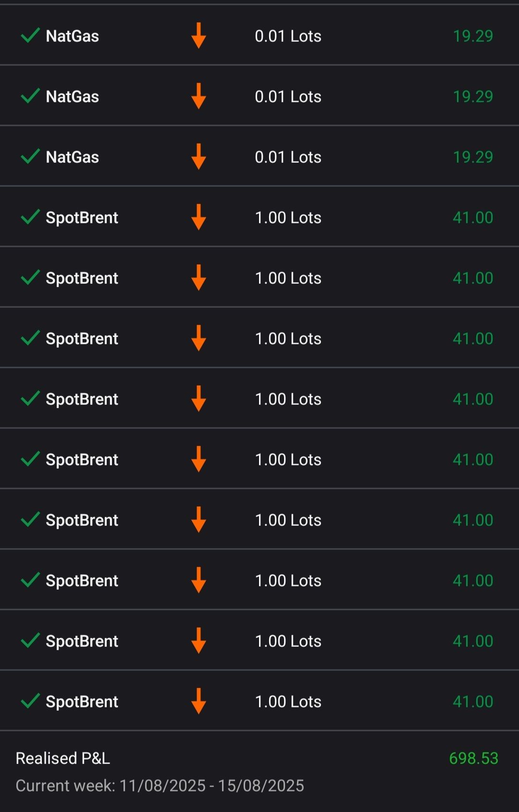Screen dimensions: 519x812
Task: Click the checkmark beside the topmost NatGas trade
Action: [30, 36]
